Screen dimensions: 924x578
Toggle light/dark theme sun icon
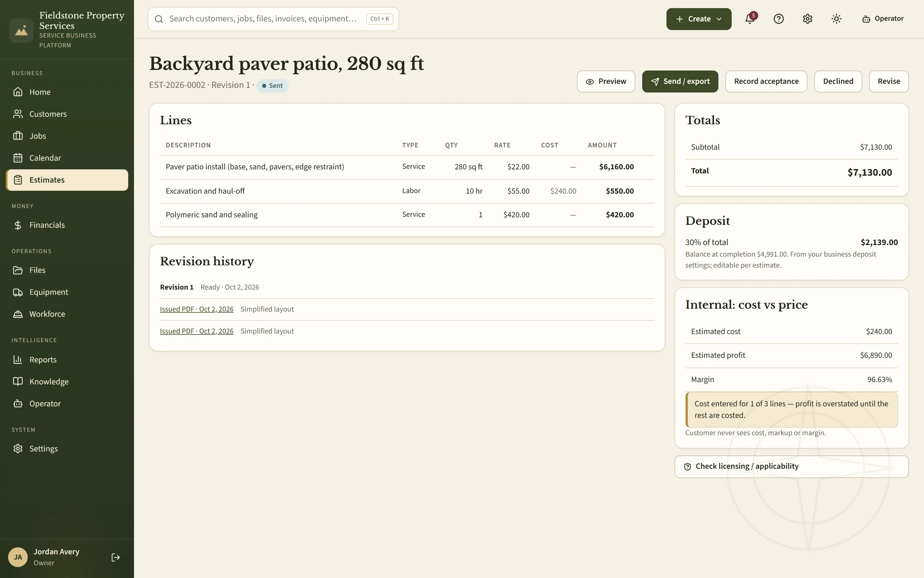[x=837, y=19]
